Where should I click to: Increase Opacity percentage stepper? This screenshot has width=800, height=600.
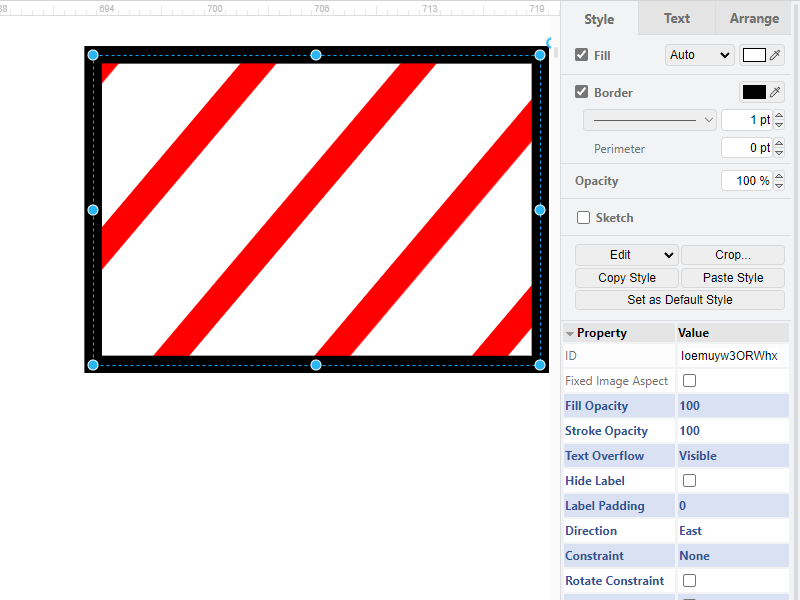click(x=779, y=177)
